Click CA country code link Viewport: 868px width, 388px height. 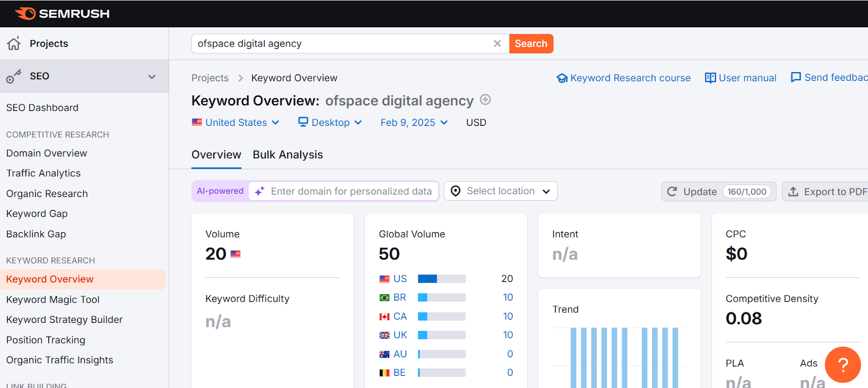(x=400, y=316)
